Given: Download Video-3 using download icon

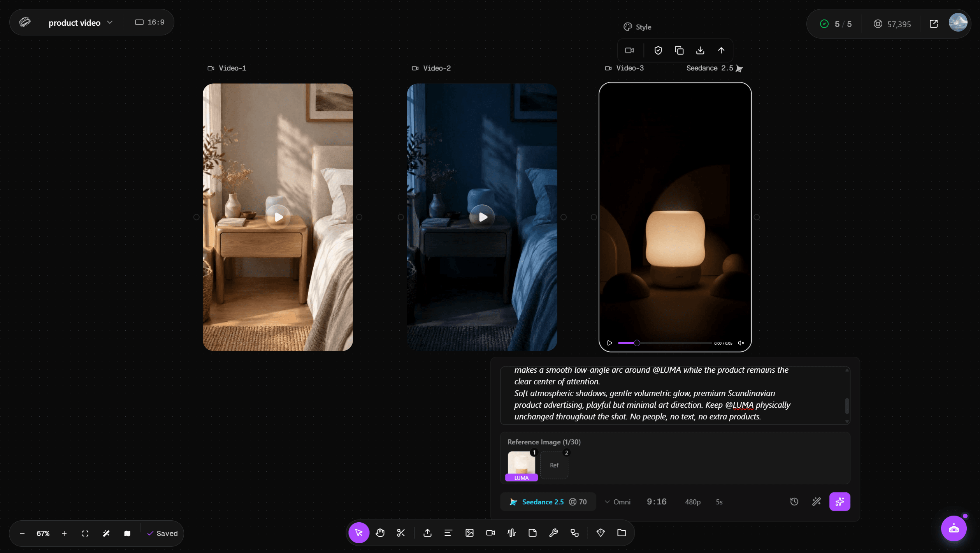Looking at the screenshot, I should 700,50.
